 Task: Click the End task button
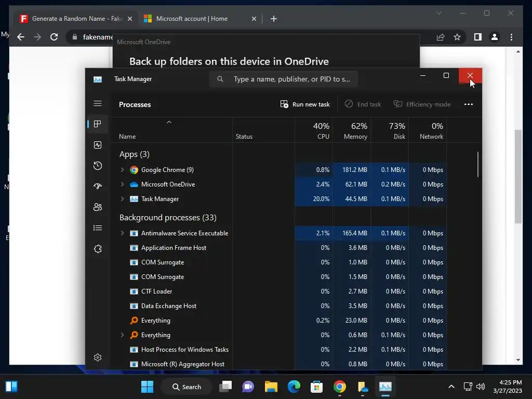point(363,104)
